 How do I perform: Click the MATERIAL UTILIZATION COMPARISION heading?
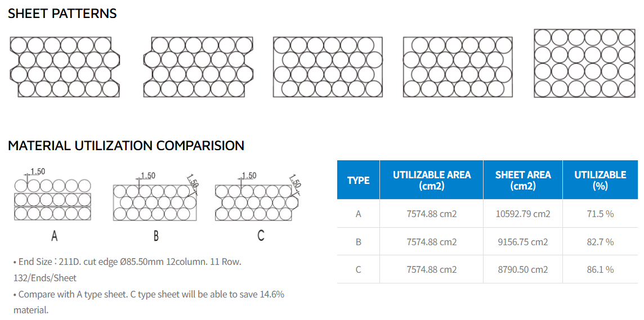(126, 146)
